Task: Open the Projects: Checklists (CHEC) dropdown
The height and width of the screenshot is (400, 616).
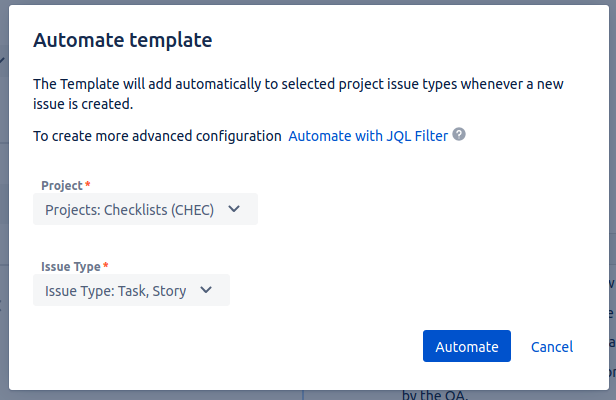Action: 130,209
